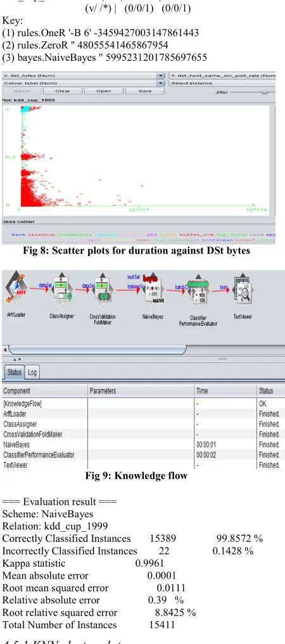Click the Open button in plot panel

(x=104, y=91)
